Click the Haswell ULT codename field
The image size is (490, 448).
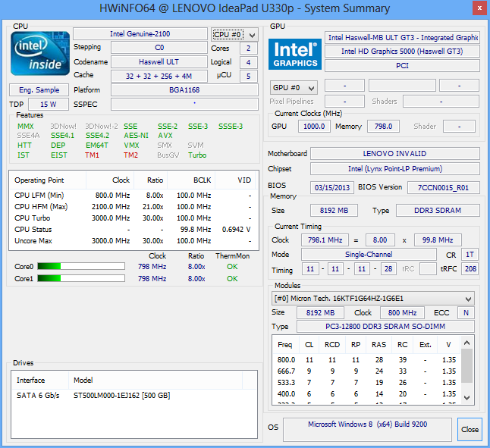(x=159, y=61)
